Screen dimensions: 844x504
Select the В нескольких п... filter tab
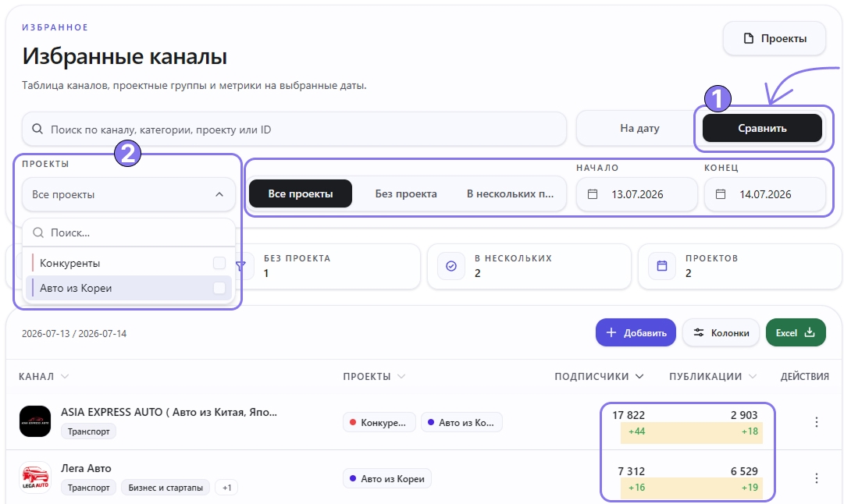[510, 193]
